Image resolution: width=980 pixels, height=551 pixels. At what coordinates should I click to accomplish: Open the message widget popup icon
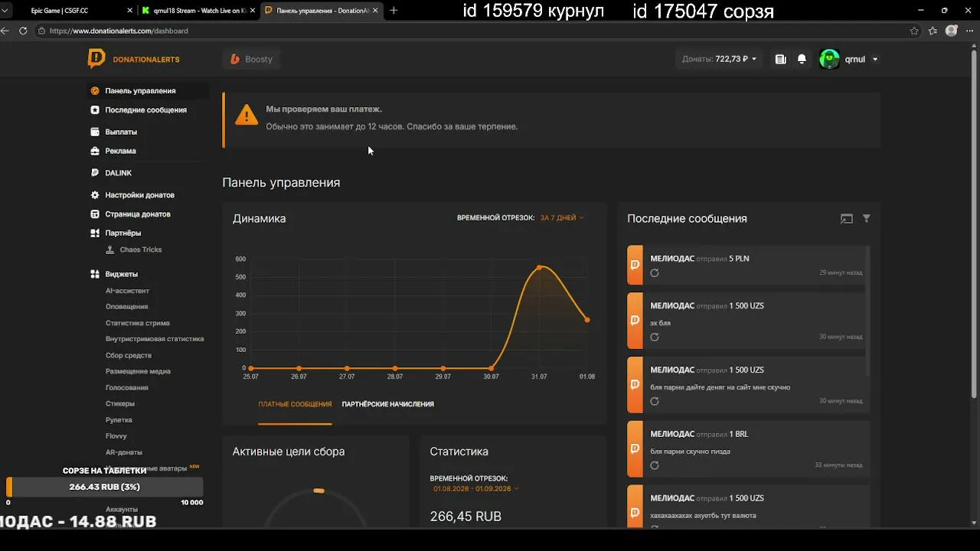point(846,218)
